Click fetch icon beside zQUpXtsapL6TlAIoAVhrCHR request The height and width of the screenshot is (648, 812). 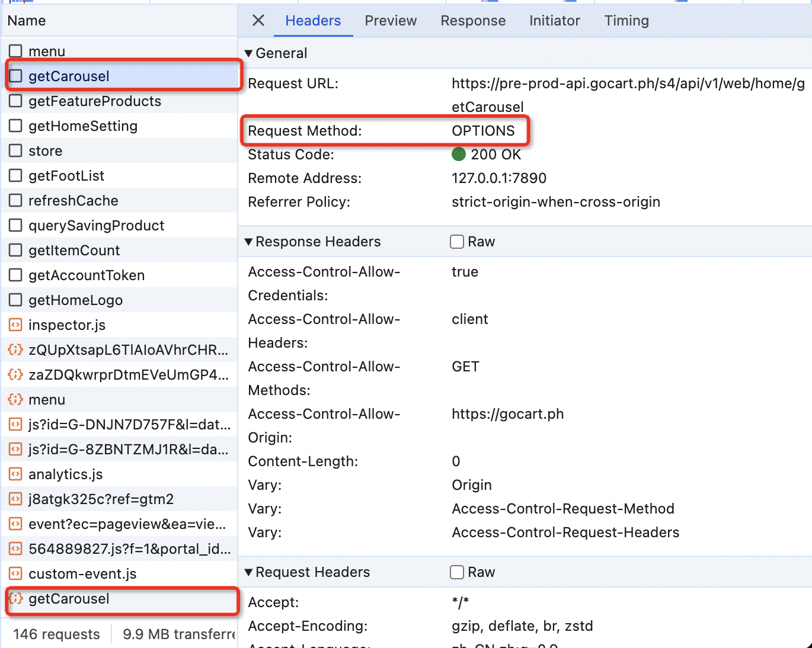coord(15,350)
